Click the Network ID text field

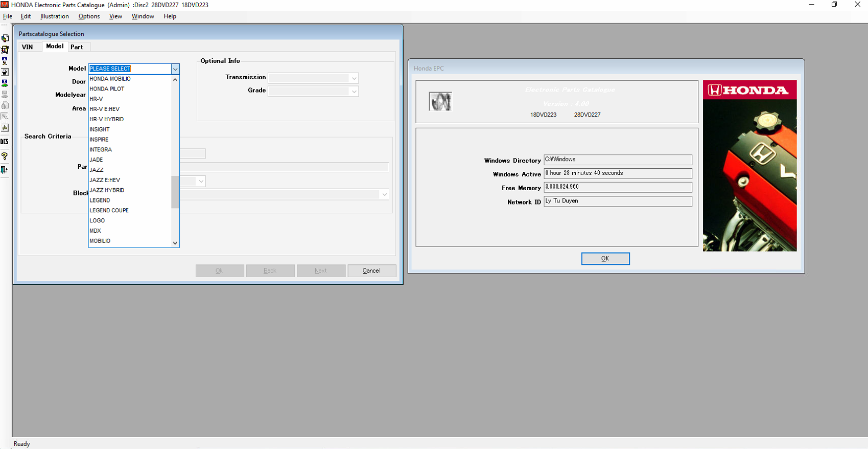(617, 201)
